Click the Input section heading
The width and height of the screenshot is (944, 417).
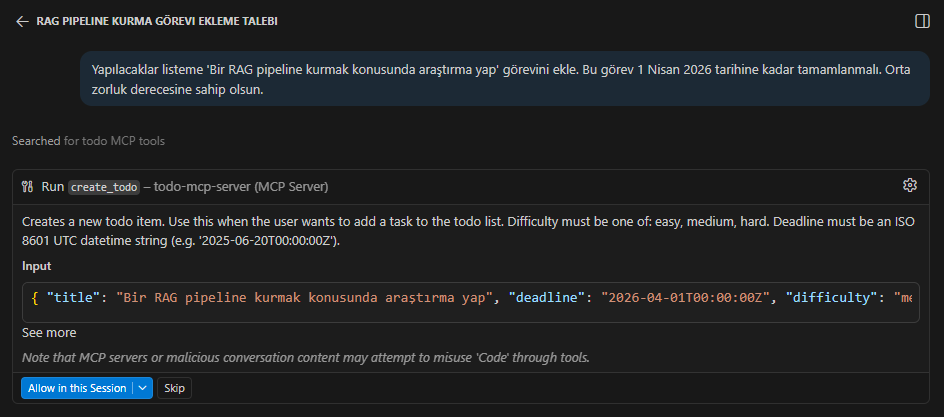(36, 266)
